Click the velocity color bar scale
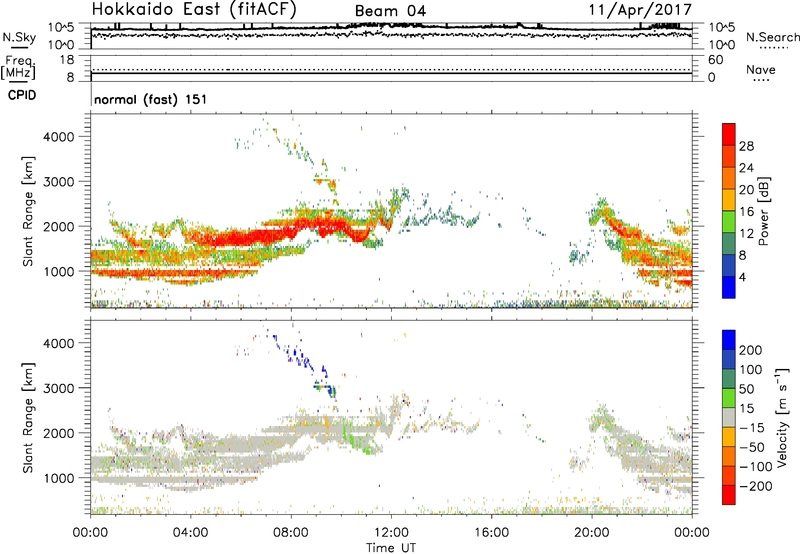800x554 pixels. (x=729, y=417)
